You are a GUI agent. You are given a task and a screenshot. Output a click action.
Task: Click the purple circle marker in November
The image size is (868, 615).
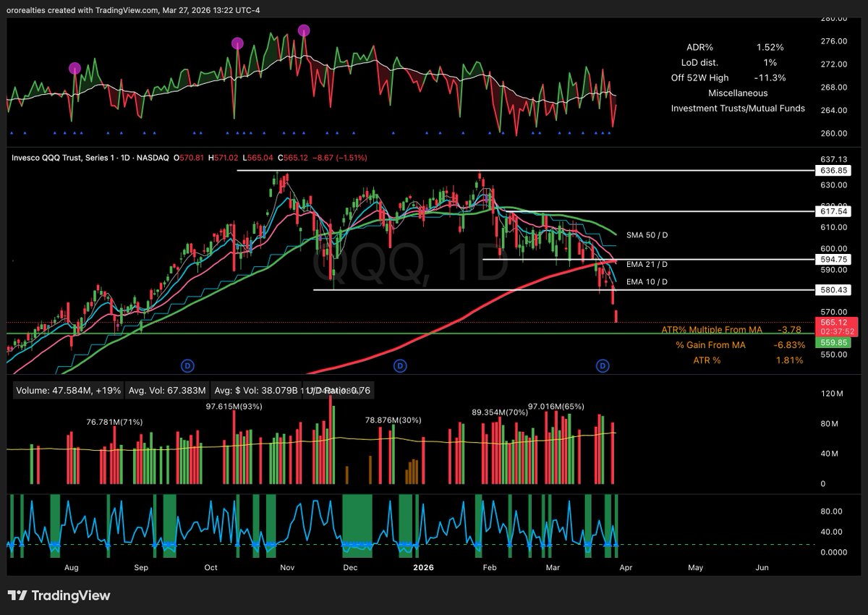pyautogui.click(x=305, y=30)
